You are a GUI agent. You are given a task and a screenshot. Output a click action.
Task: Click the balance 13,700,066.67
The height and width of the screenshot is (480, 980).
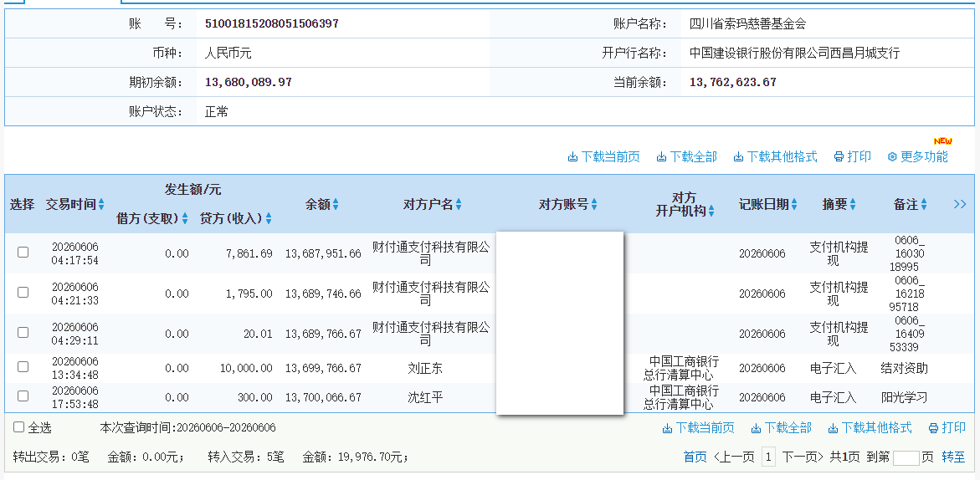tap(323, 397)
